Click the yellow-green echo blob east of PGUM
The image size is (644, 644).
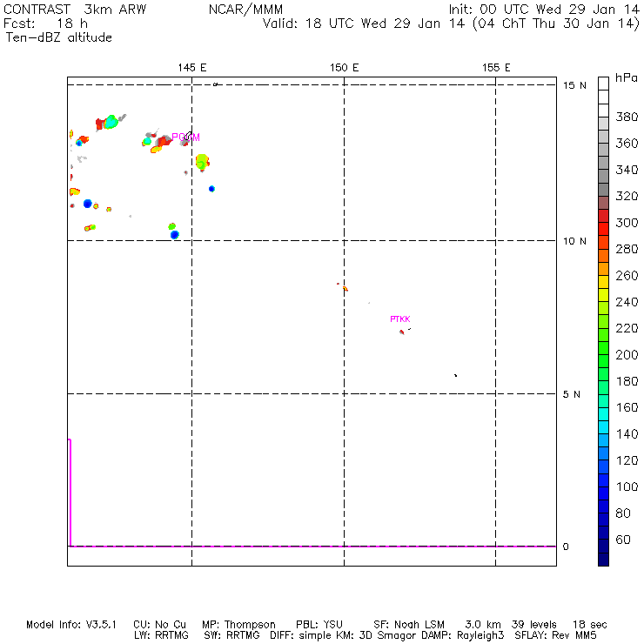pos(202,162)
